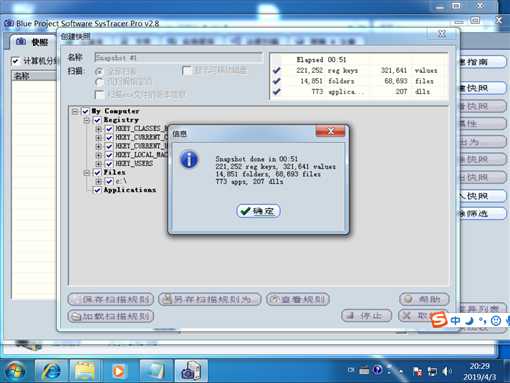Viewport: 510px width, 383px height.
Task: Click the 帮助 button
Action: [424, 299]
